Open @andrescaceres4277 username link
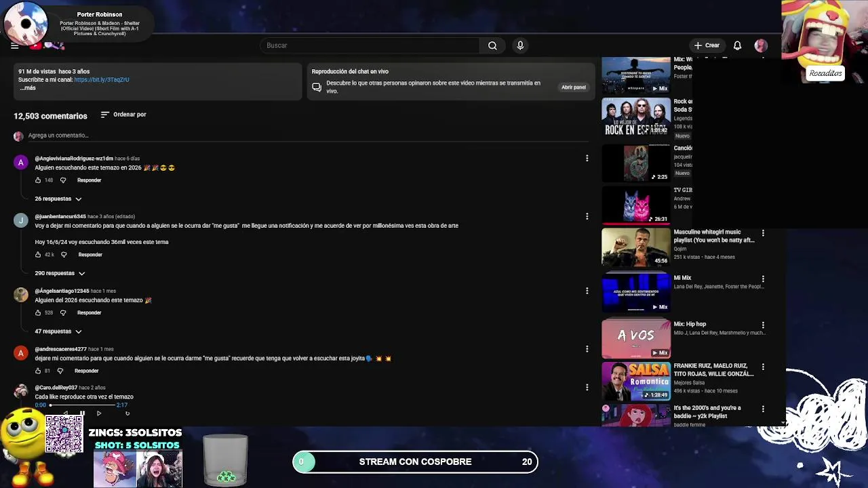 click(60, 349)
